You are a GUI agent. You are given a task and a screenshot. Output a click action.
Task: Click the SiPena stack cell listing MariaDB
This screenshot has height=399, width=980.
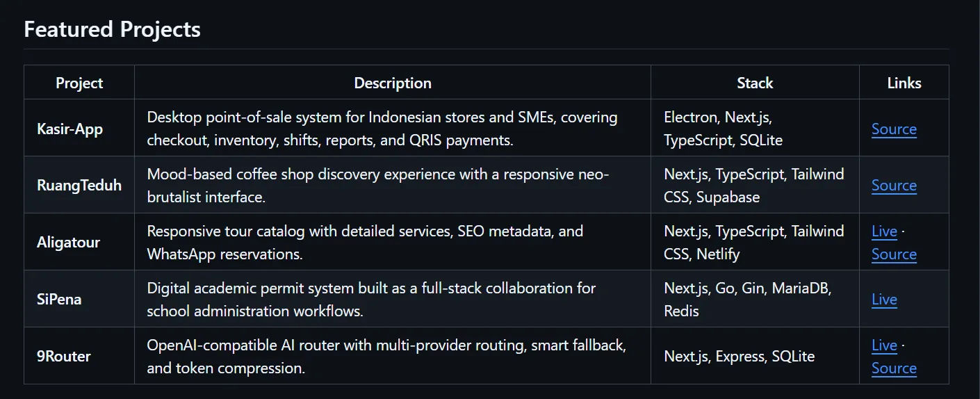coord(747,300)
